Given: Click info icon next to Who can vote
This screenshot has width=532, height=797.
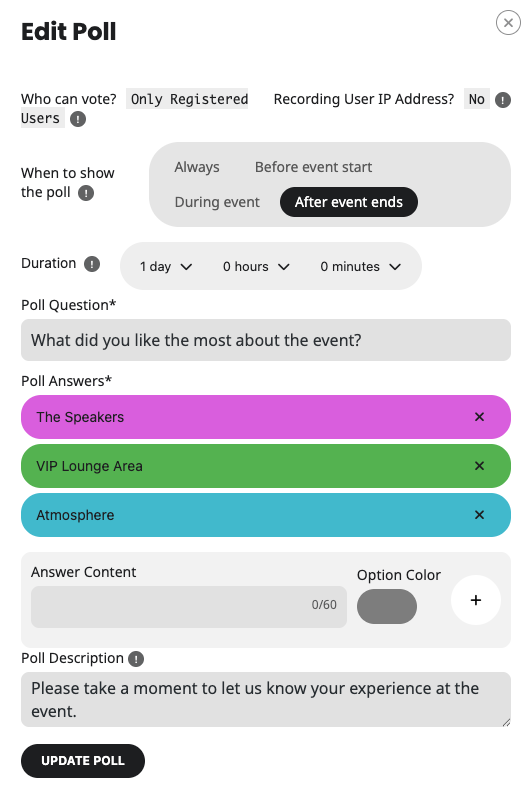Looking at the screenshot, I should click(x=78, y=119).
